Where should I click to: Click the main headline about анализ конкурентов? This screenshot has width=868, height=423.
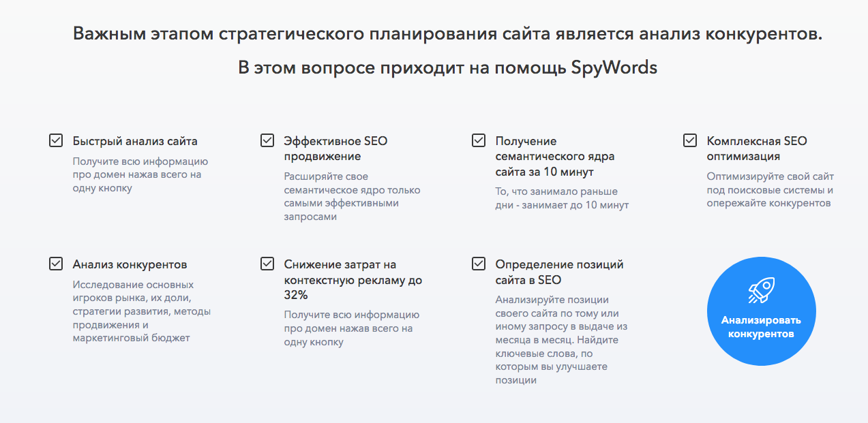tap(447, 34)
